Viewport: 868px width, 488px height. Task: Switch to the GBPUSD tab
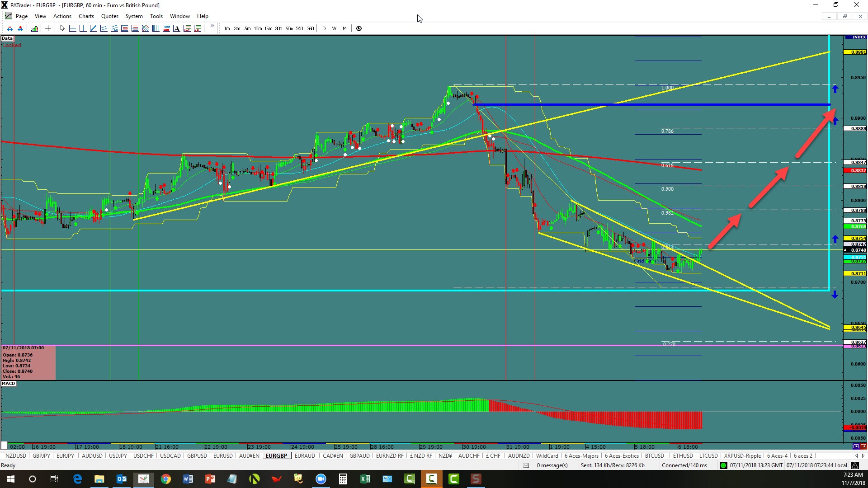(x=197, y=455)
